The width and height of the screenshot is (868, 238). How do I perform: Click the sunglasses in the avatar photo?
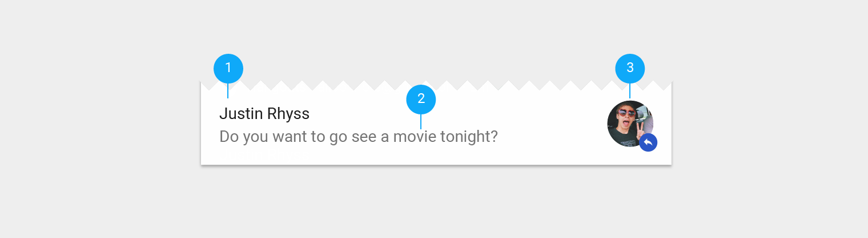[x=626, y=113]
